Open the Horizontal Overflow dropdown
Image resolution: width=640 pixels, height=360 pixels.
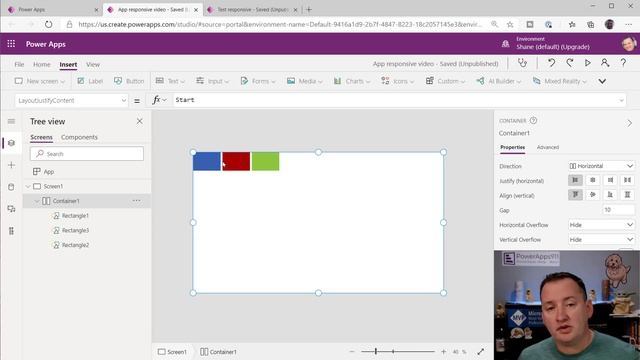[601, 225]
